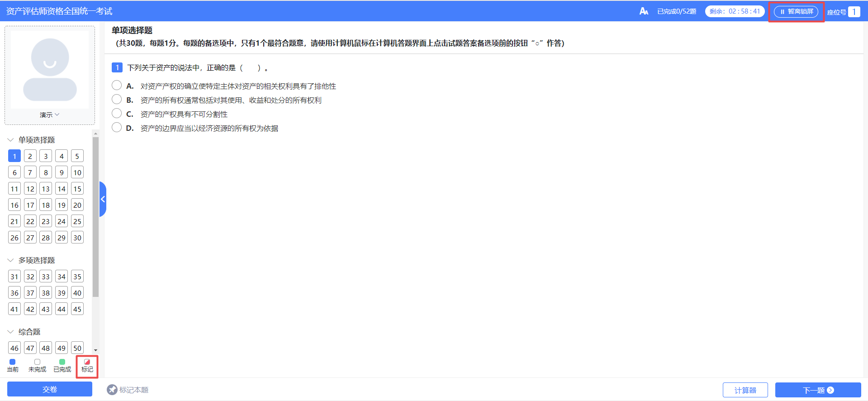Viewport: 868px width, 401px height.
Task: Submit the exam with 交卷 button
Action: 50,389
